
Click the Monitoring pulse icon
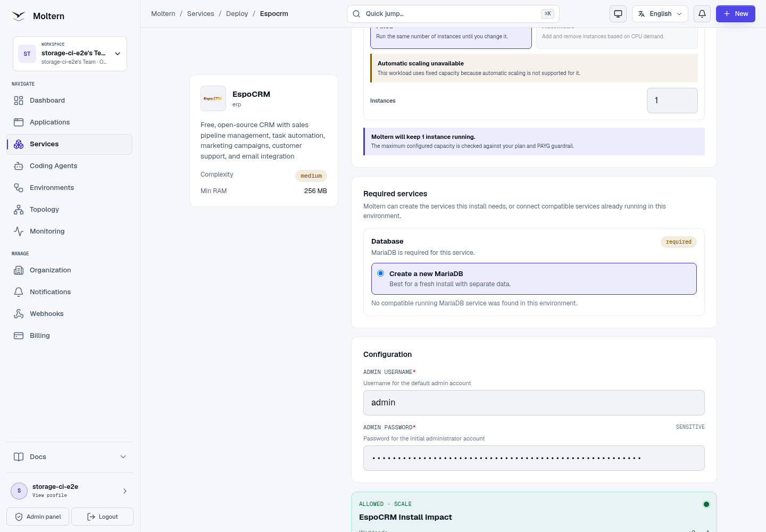(x=19, y=231)
